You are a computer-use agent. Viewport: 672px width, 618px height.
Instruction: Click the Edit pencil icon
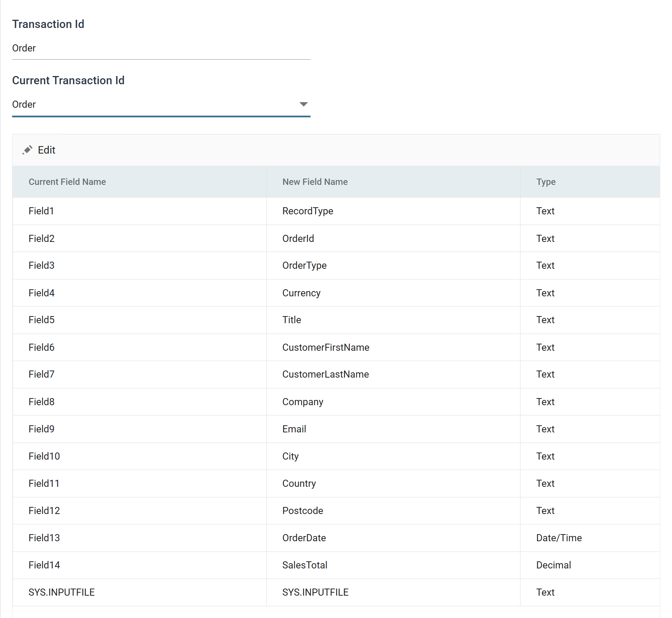27,150
